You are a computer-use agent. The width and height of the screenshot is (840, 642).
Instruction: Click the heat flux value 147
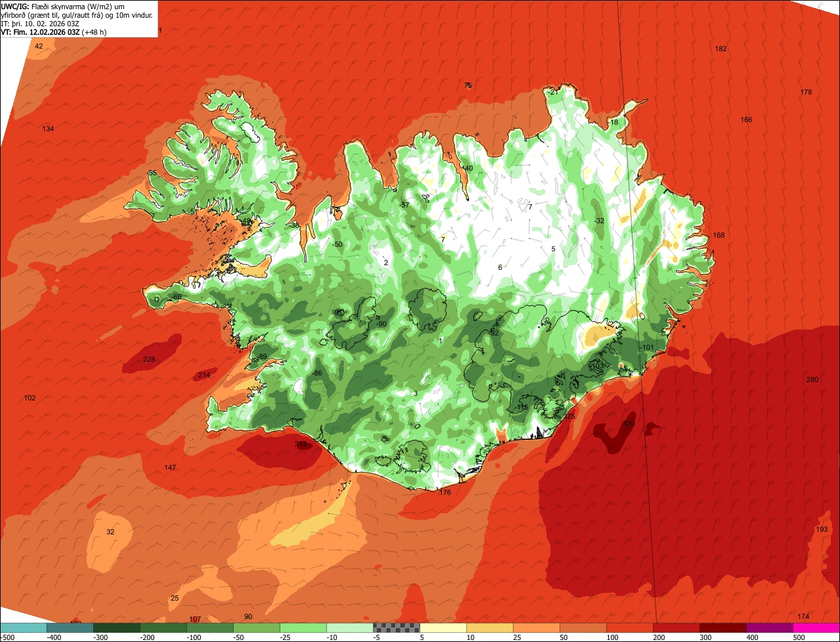(170, 467)
